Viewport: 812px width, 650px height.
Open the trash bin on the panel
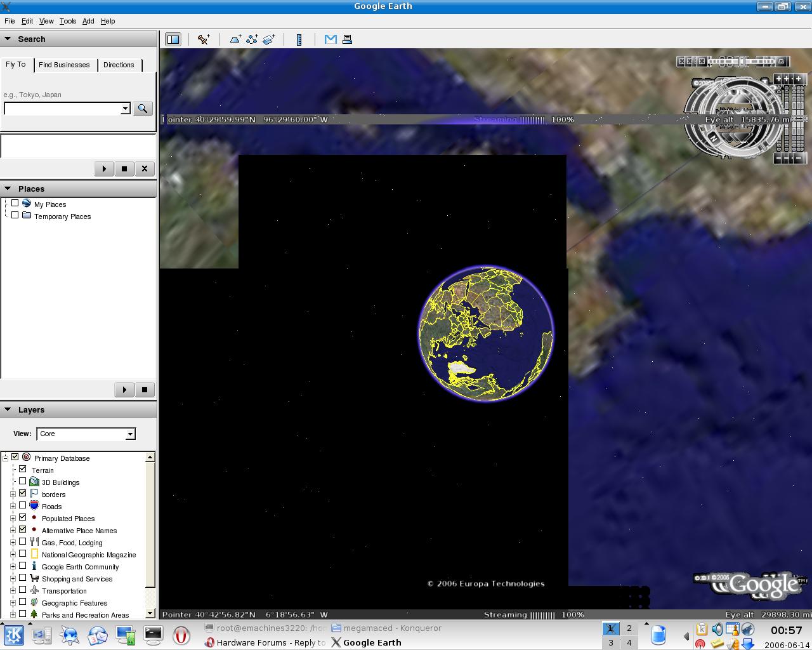(x=658, y=635)
